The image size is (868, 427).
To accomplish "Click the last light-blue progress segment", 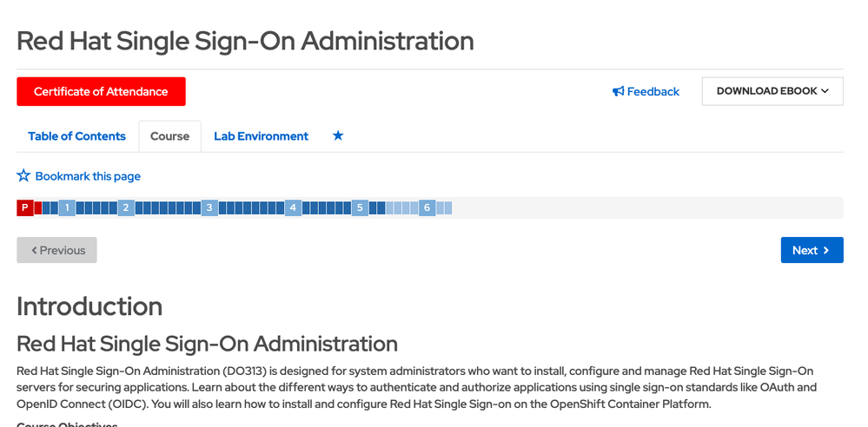I will 448,207.
